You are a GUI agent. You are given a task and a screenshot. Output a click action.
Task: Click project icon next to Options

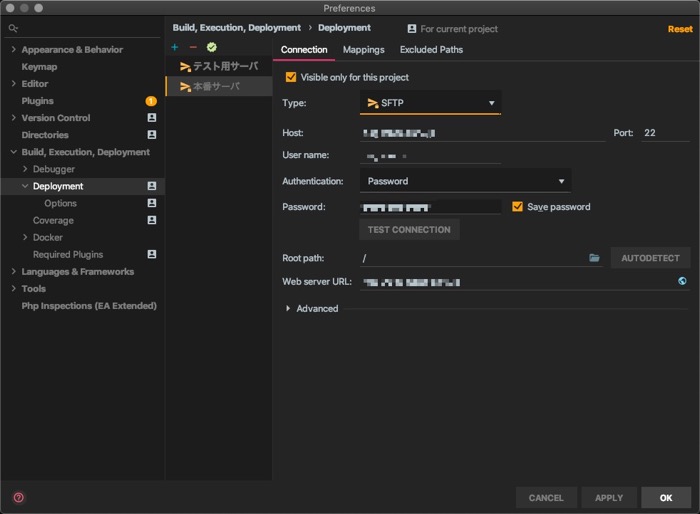click(152, 203)
